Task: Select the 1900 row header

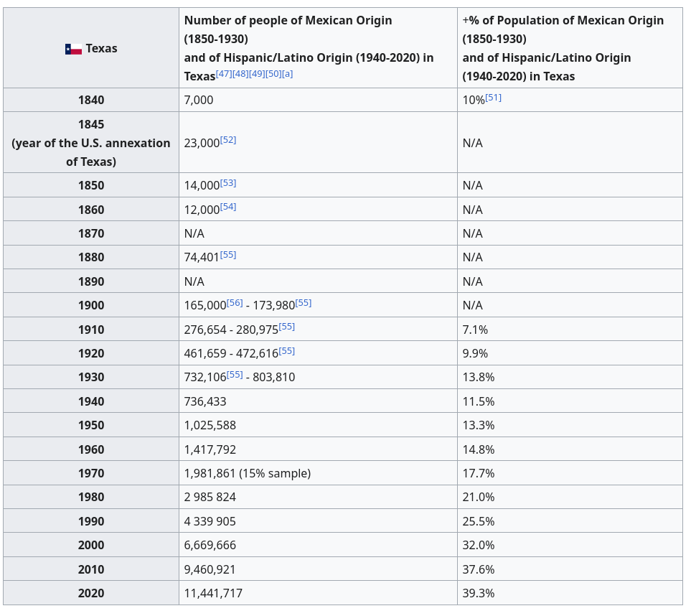Action: coord(91,305)
